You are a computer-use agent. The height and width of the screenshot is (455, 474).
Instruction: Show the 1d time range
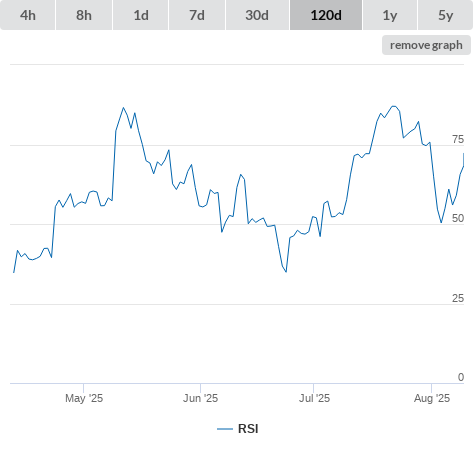141,15
